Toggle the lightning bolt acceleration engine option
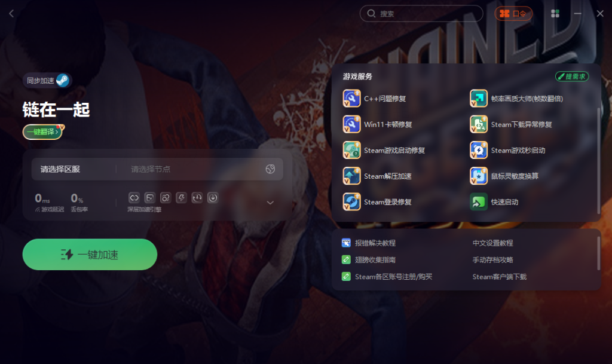The width and height of the screenshot is (612, 364). tap(181, 197)
